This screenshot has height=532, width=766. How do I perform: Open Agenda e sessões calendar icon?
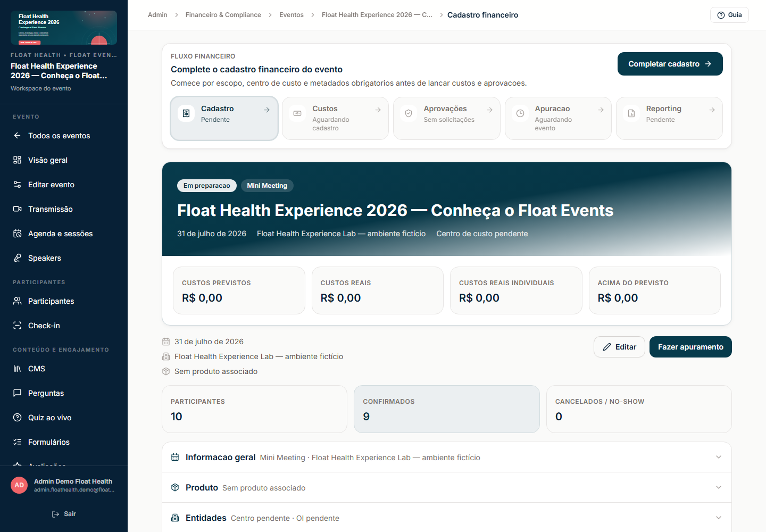point(17,234)
